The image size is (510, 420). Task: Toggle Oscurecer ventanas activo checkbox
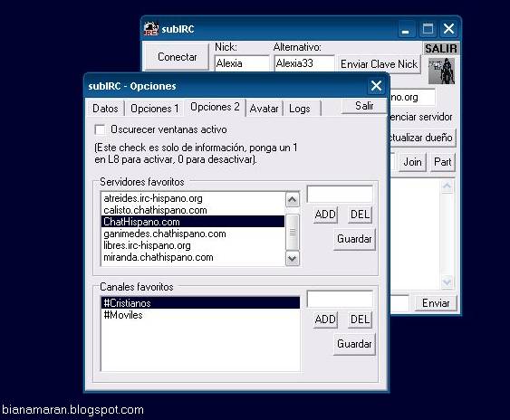pos(100,129)
